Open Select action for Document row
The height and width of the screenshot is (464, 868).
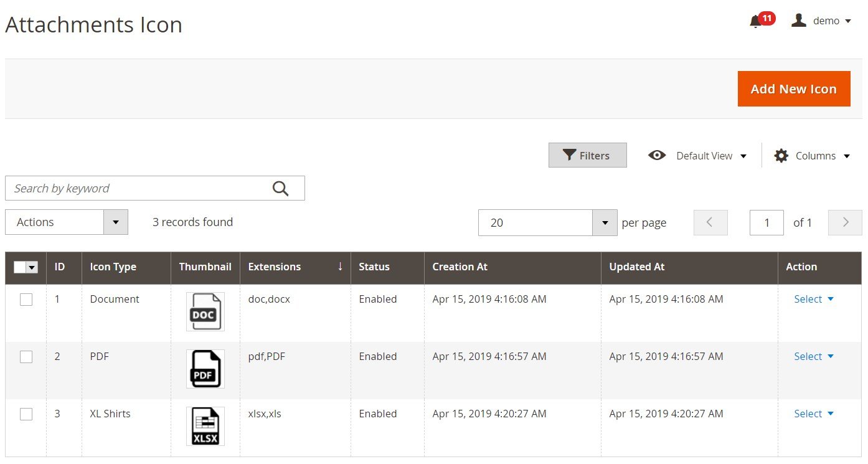814,299
